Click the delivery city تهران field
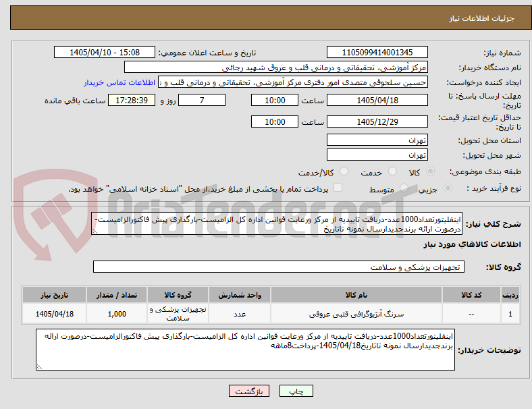Viewport: 532px width, 409px height. (377, 155)
